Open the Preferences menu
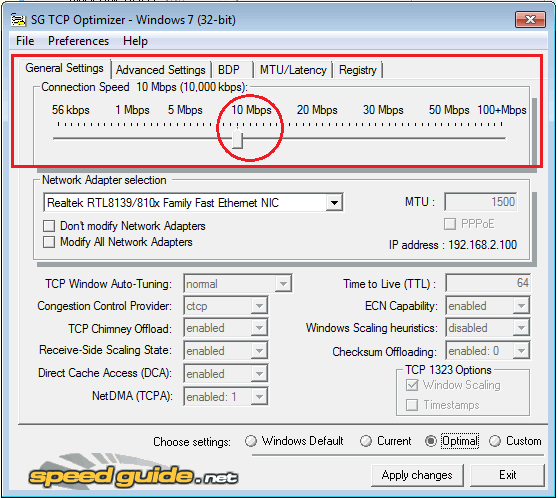 (78, 41)
